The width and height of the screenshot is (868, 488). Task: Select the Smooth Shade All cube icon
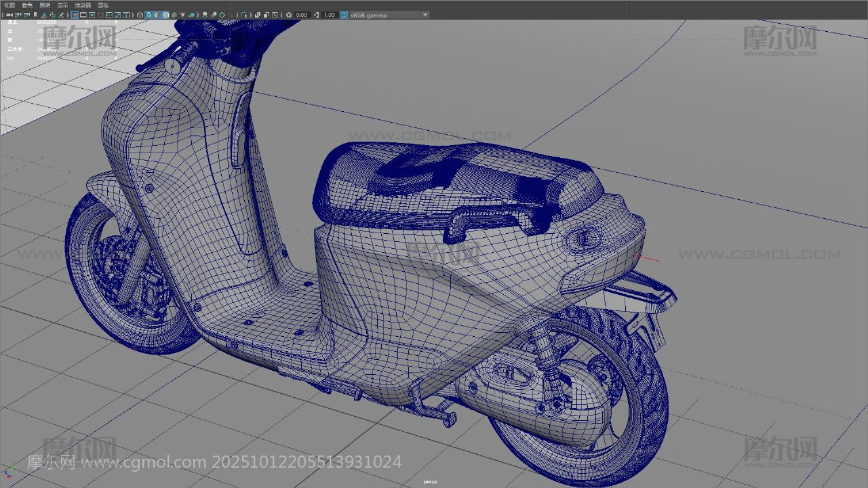[x=149, y=15]
